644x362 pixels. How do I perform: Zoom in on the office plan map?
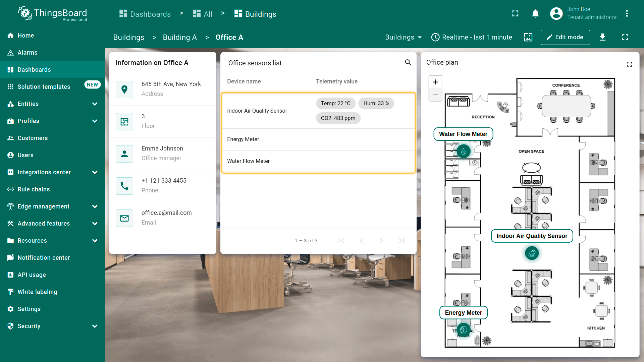(x=435, y=82)
